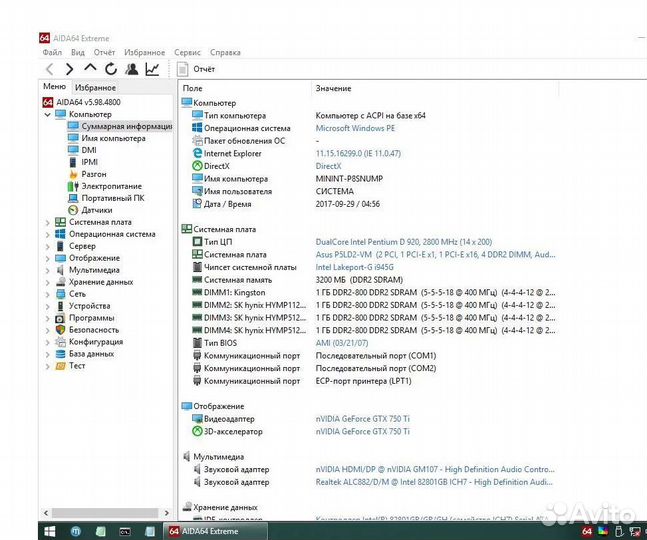Viewport: 647px width, 540px height.
Task: Open the graph chart toolbar icon
Action: click(x=152, y=69)
